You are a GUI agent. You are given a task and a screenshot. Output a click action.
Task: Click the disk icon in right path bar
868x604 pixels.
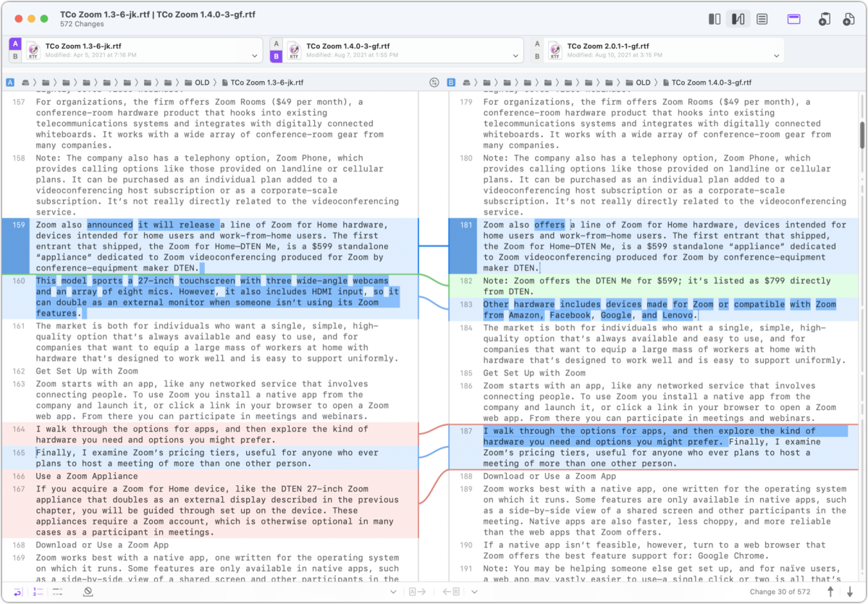point(467,83)
